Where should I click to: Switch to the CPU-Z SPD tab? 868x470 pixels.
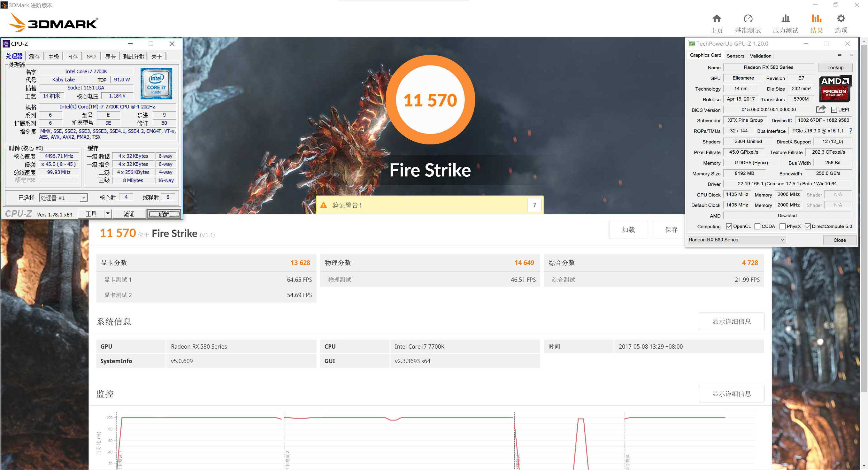click(x=91, y=57)
